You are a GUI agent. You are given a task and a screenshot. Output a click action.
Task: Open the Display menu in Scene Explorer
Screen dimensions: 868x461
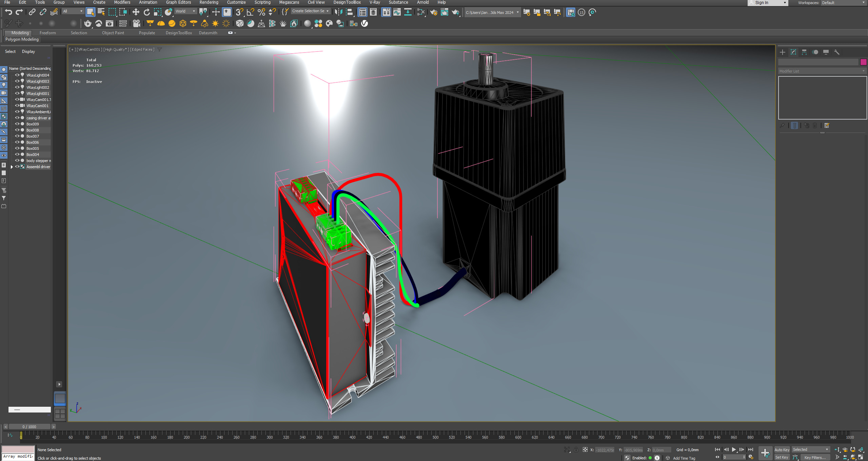pos(28,52)
